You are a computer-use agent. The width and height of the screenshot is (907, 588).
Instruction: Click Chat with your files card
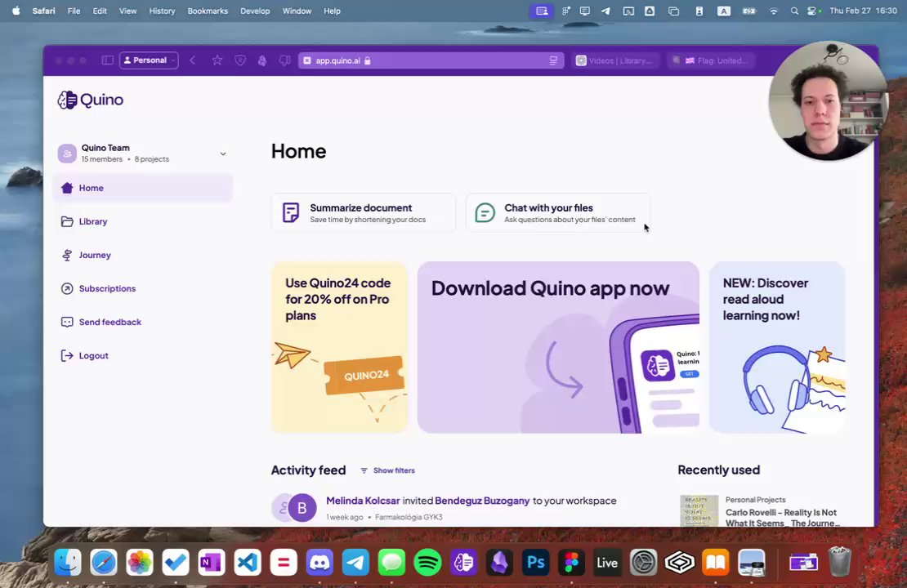(x=558, y=213)
